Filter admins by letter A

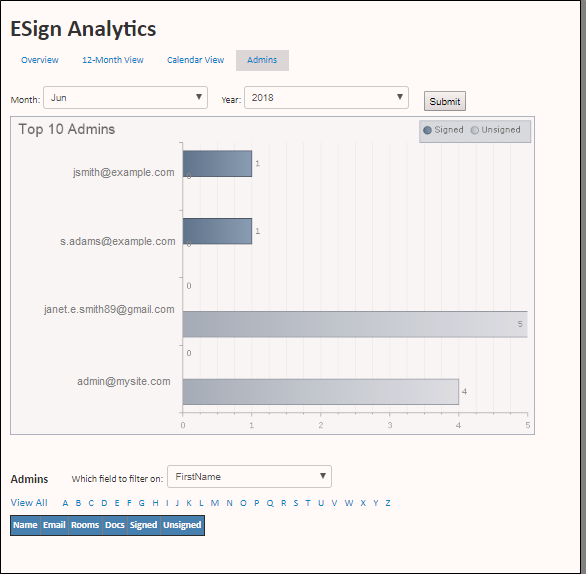[x=65, y=503]
